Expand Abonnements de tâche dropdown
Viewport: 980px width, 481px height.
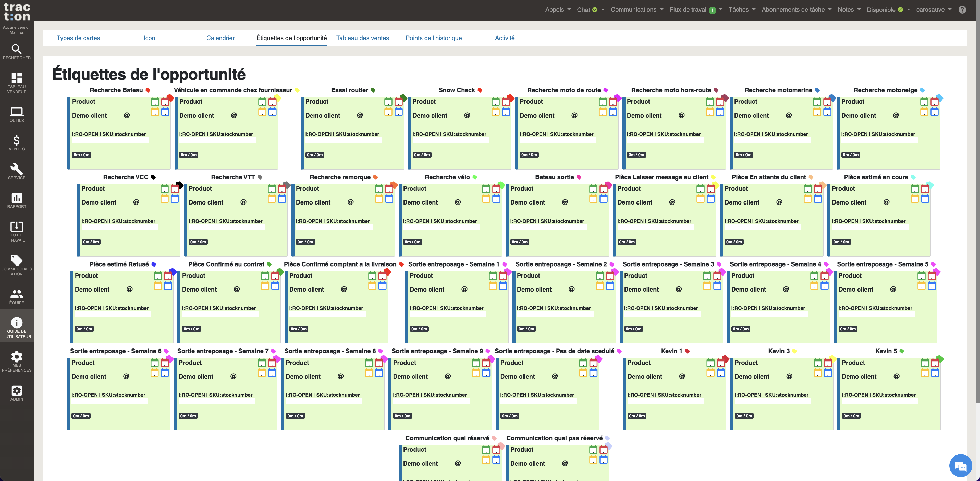tap(797, 10)
